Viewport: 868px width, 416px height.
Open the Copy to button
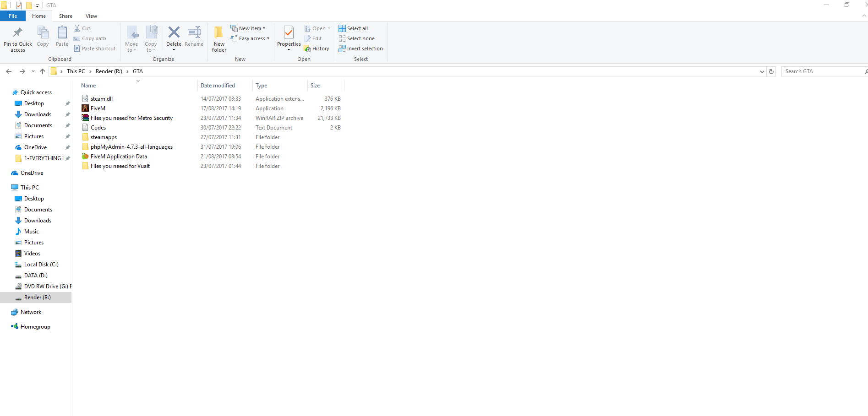point(151,38)
